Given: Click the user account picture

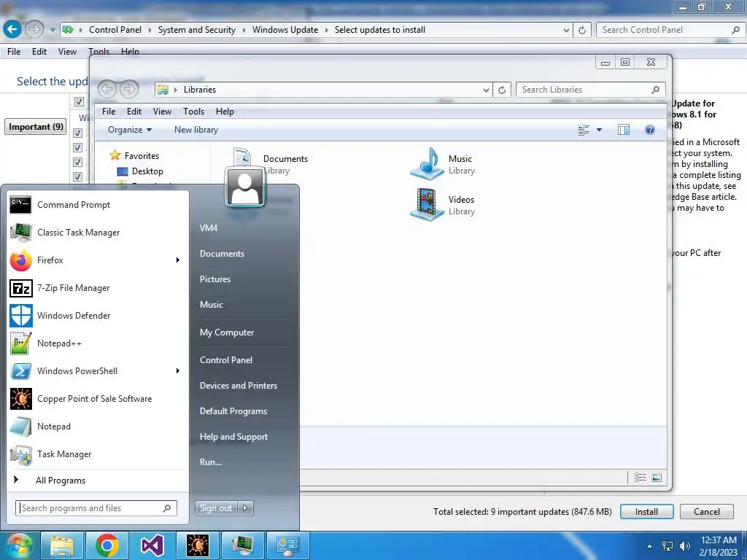Looking at the screenshot, I should pyautogui.click(x=245, y=187).
